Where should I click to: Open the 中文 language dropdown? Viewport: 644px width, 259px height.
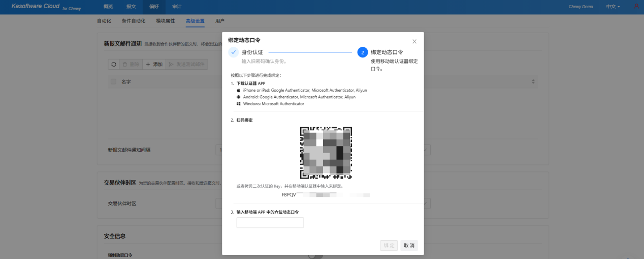click(613, 7)
